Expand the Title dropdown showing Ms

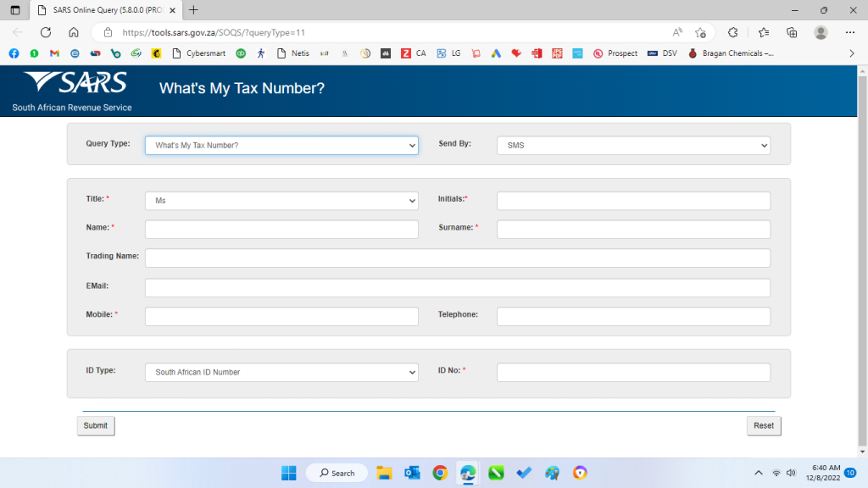point(281,201)
